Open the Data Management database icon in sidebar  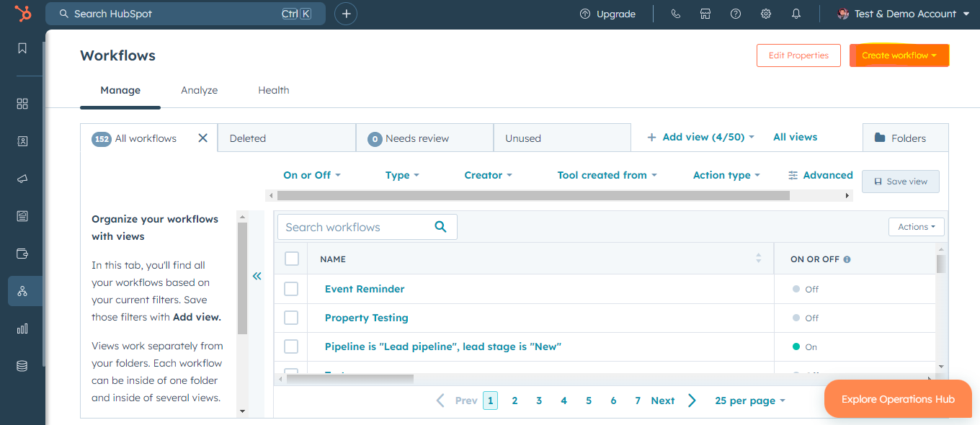[22, 365]
